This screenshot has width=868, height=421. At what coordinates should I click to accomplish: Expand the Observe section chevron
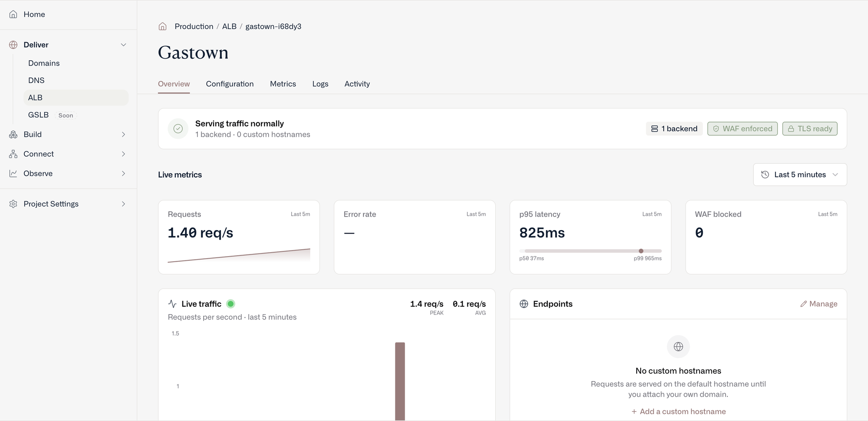click(x=124, y=174)
